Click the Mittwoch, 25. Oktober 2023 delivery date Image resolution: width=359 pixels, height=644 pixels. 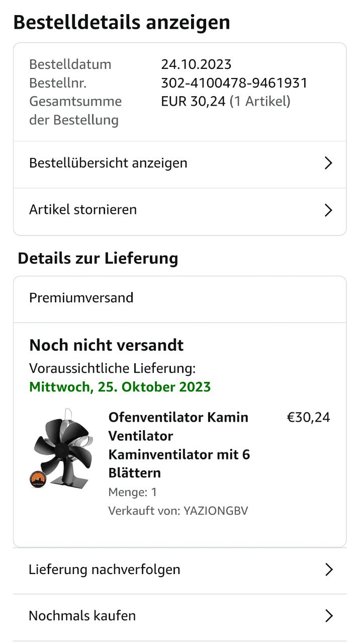tap(120, 387)
